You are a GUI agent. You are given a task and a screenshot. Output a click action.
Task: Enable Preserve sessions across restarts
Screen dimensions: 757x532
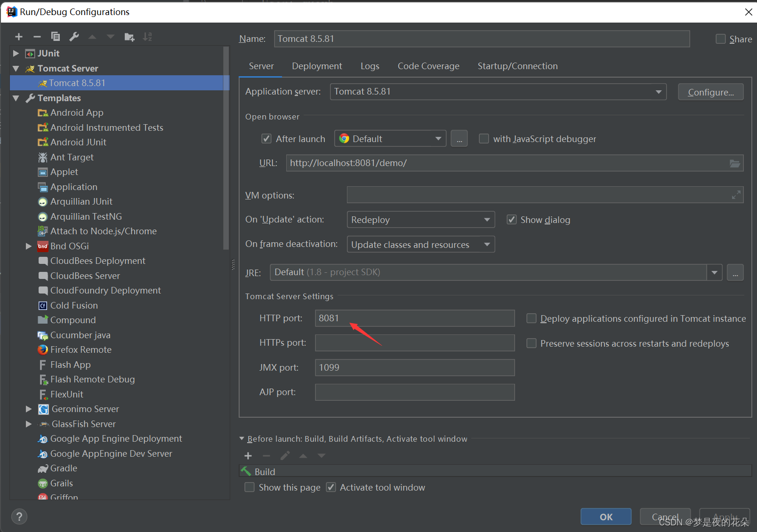point(532,343)
